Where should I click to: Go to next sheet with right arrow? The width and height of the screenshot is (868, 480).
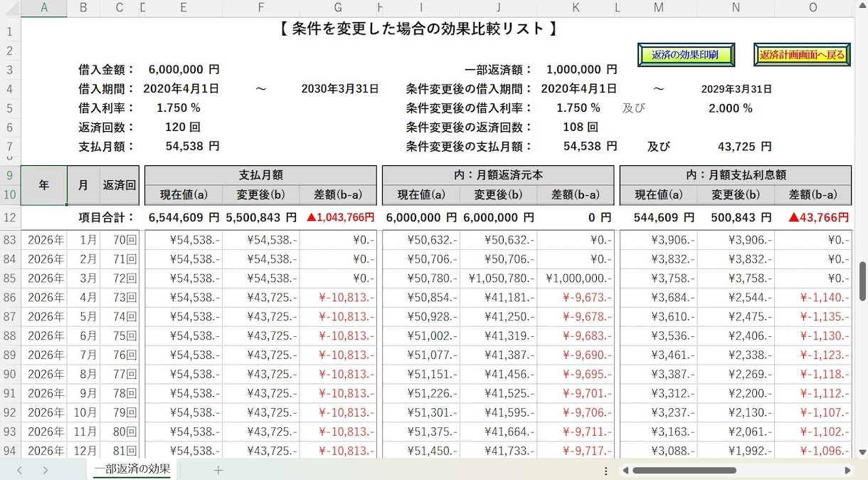point(46,470)
